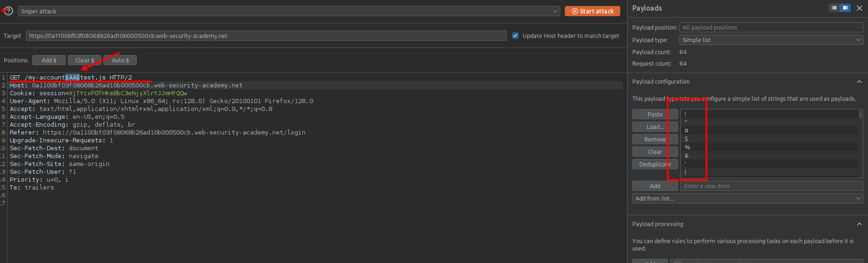Open the Payload position dropdown
This screenshot has height=263, width=868.
pyautogui.click(x=771, y=27)
